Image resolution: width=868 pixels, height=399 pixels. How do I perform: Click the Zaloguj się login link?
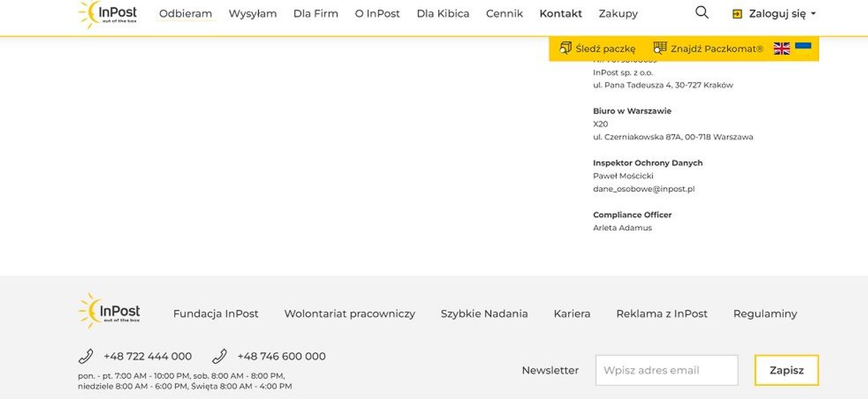(x=778, y=14)
